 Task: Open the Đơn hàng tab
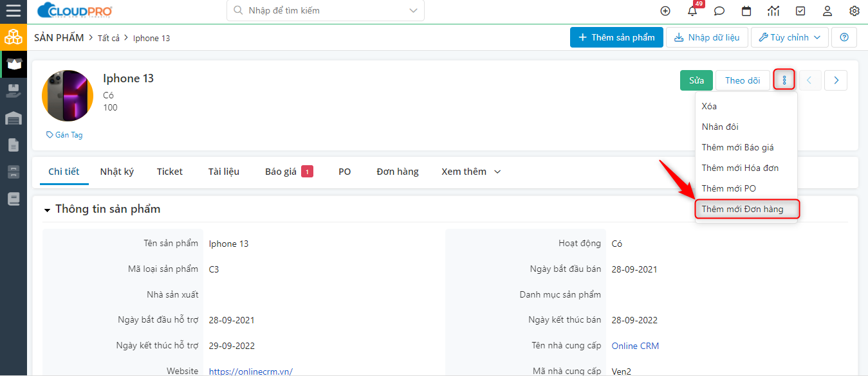tap(398, 172)
